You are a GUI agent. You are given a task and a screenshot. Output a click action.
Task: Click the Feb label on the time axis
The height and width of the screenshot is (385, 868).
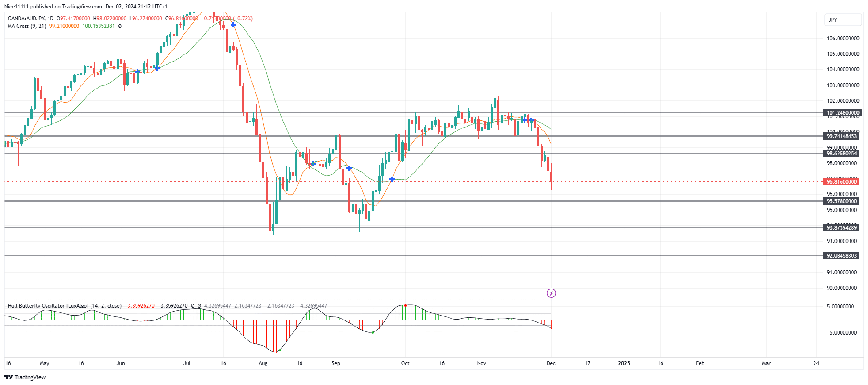(x=700, y=363)
